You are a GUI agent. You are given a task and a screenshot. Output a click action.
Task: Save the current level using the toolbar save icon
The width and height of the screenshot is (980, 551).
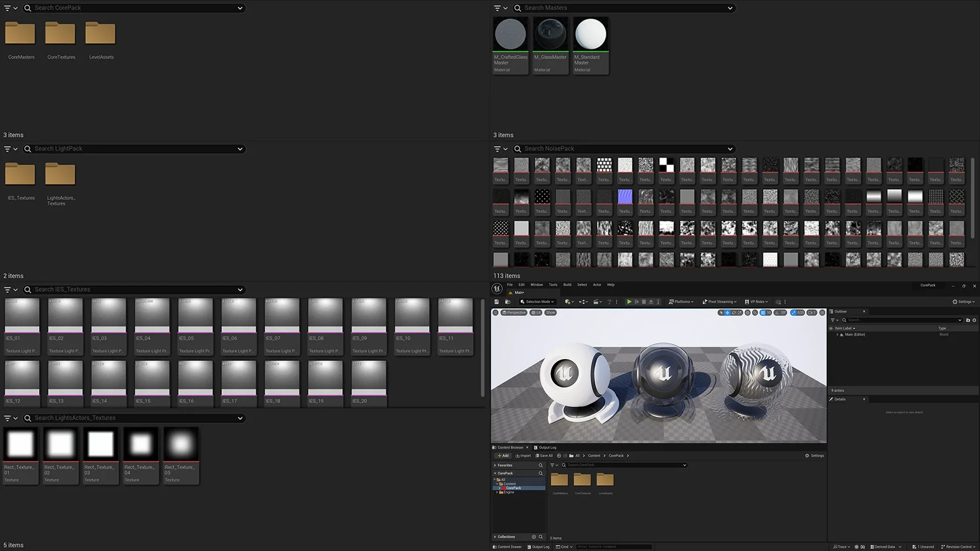coord(497,302)
